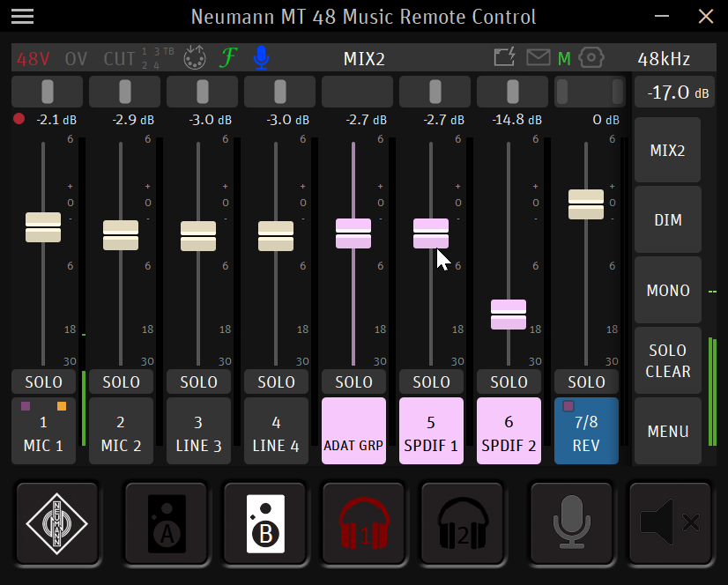Click the ADAT GRP fader handle
The image size is (728, 585).
(x=353, y=233)
